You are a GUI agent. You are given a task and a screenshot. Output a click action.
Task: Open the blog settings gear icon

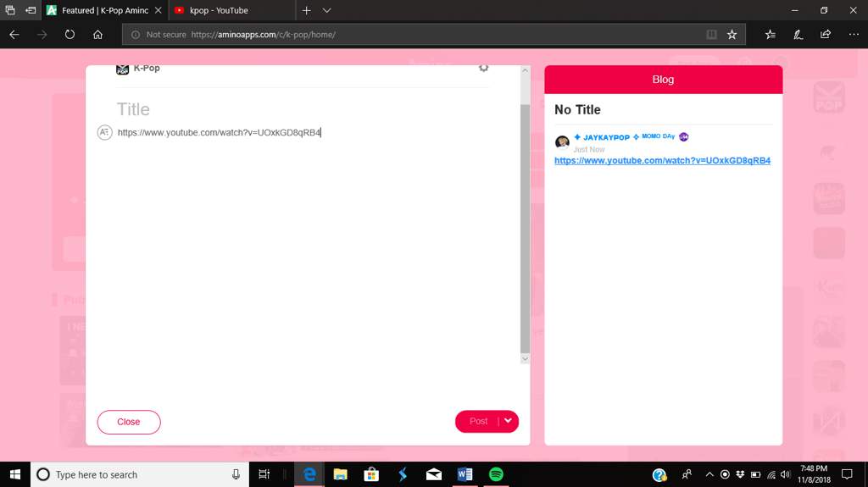483,68
